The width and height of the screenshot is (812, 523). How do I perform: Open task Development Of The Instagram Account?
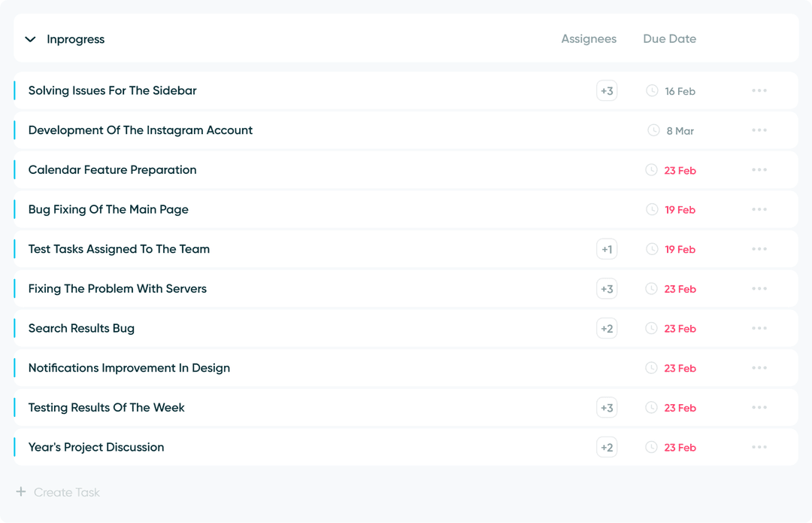pos(141,130)
